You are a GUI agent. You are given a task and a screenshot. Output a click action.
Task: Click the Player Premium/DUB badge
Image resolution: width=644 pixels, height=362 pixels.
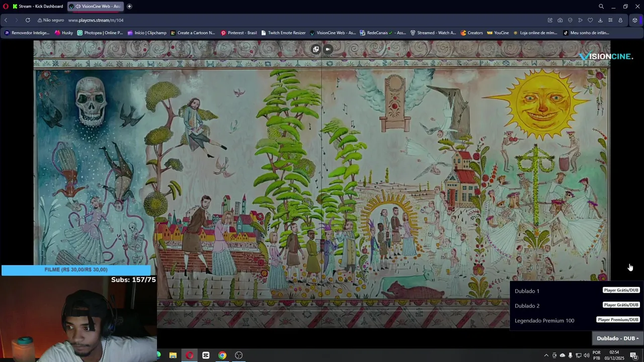[618, 320]
